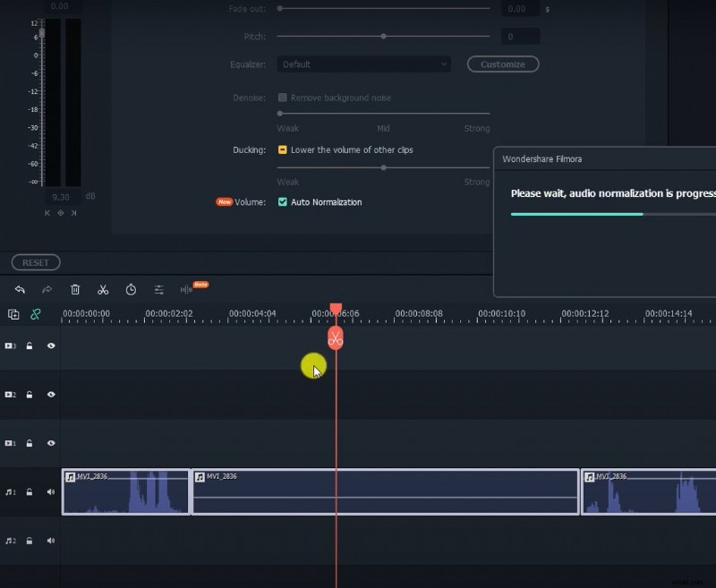
Task: Split the clip with the scissors icon
Action: [x=103, y=289]
